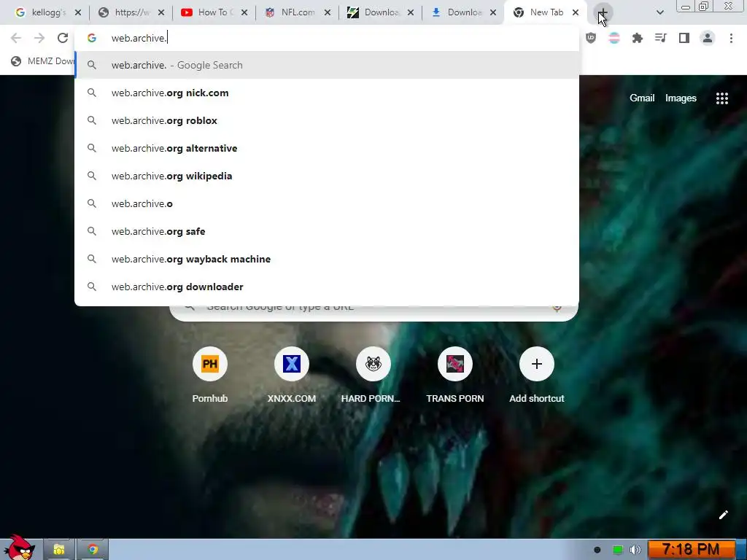The width and height of the screenshot is (747, 560).
Task: Toggle the side panel icon
Action: pos(684,38)
